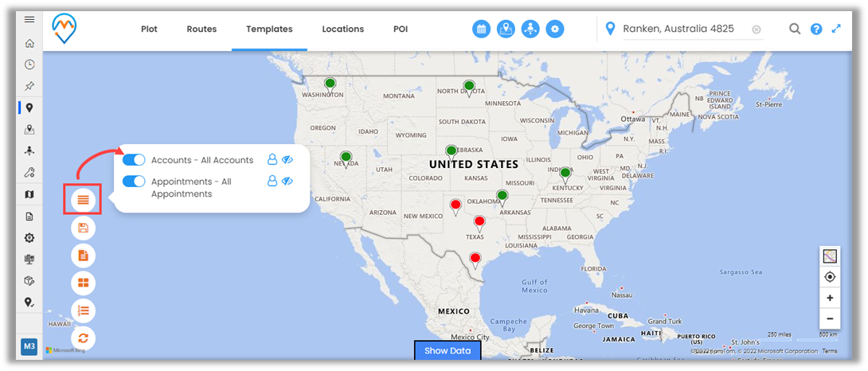Viewport: 868px width, 371px height.
Task: Hide Appointments layer using eye icon
Action: tap(287, 182)
